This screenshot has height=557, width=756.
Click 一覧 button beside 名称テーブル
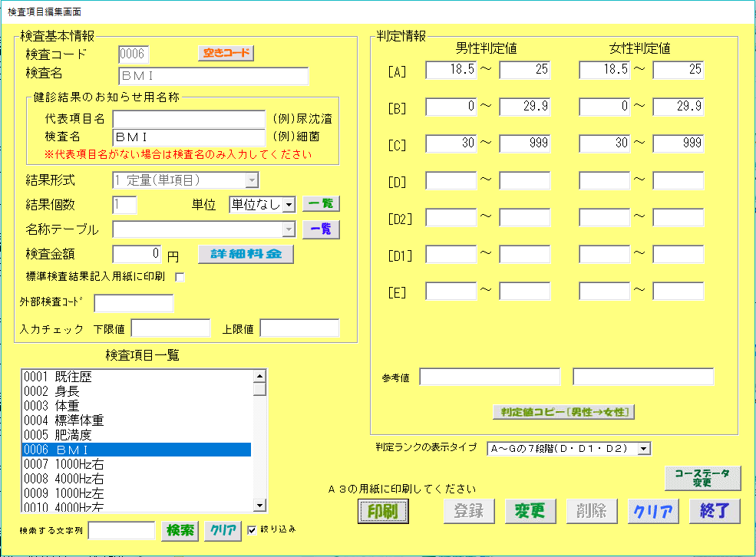point(321,229)
